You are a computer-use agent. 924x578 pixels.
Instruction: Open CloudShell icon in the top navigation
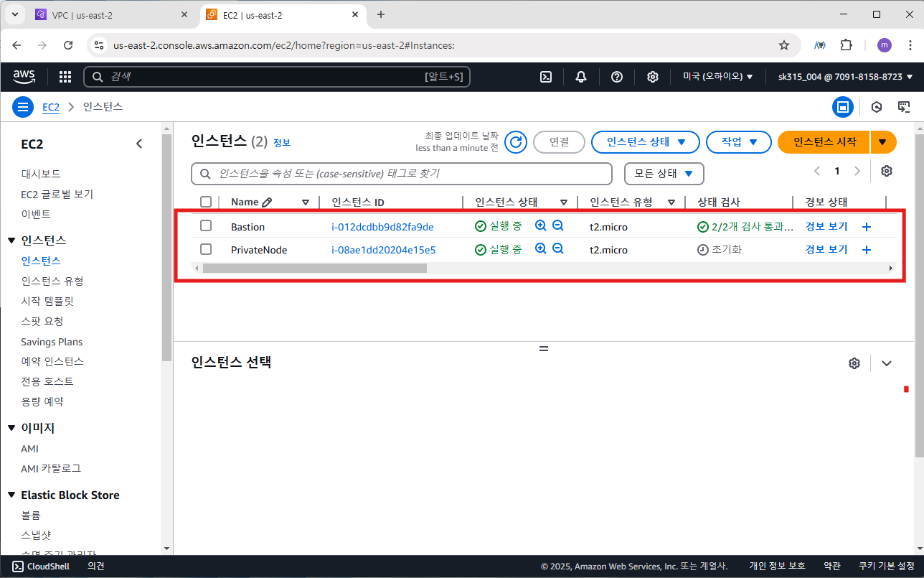[546, 77]
